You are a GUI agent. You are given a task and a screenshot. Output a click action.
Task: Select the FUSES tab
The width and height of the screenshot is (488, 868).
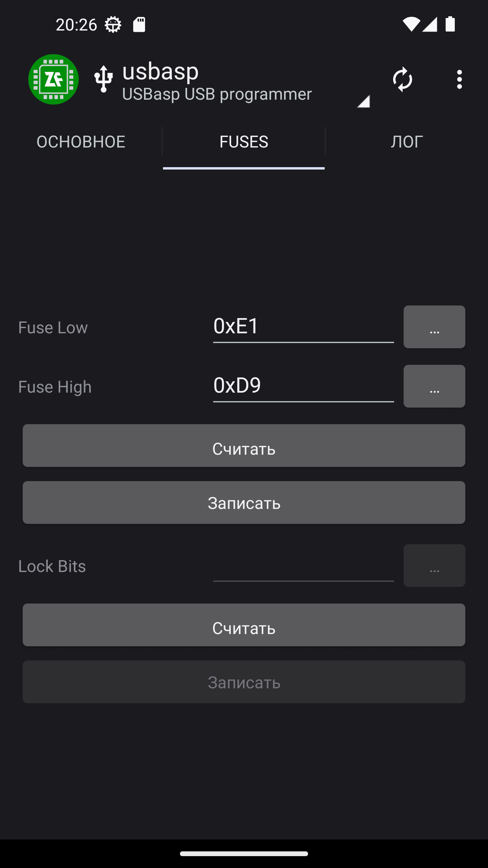[x=244, y=142]
